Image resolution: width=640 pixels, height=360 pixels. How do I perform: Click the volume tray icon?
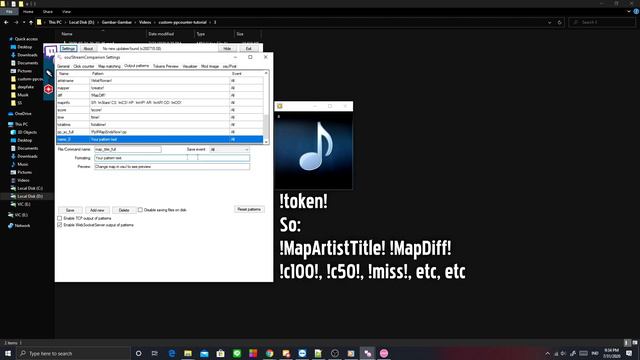[563, 353]
